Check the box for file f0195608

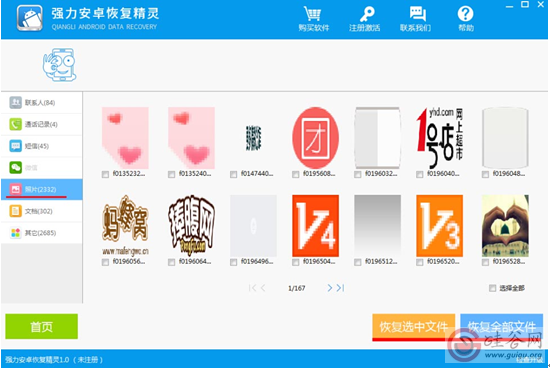coord(296,174)
